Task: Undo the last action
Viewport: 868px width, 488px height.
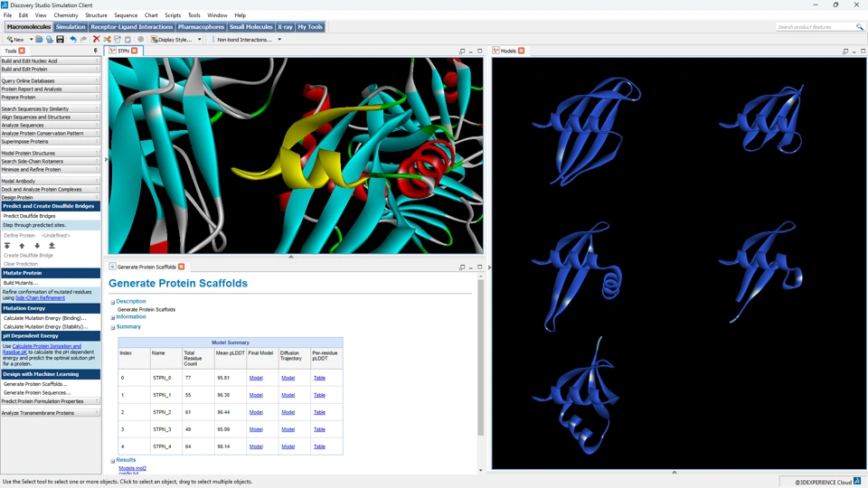Action: point(72,39)
